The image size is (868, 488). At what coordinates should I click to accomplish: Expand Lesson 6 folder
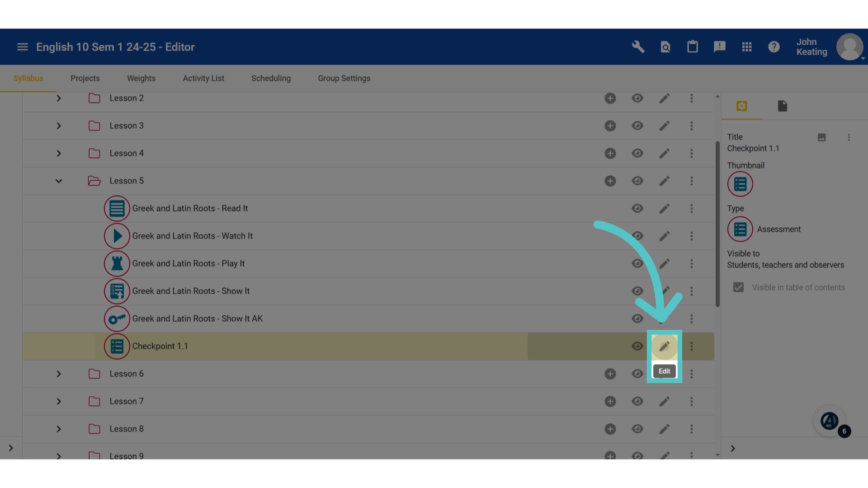(x=59, y=374)
